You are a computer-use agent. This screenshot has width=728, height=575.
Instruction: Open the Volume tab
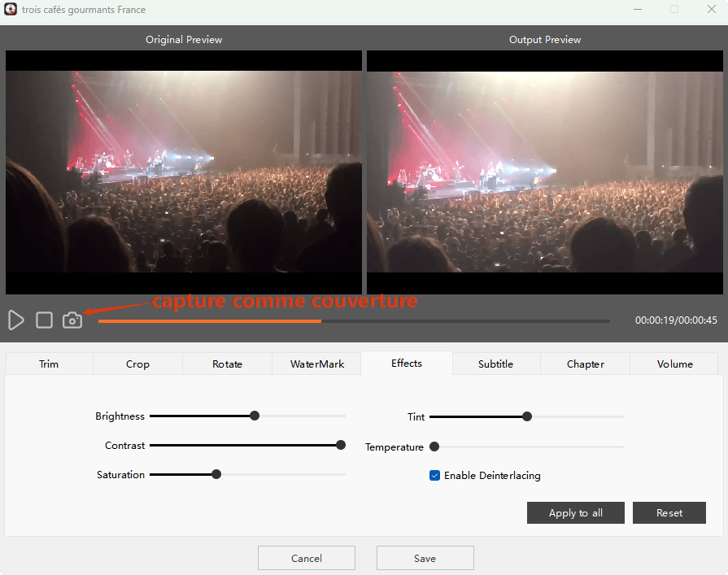click(x=674, y=364)
